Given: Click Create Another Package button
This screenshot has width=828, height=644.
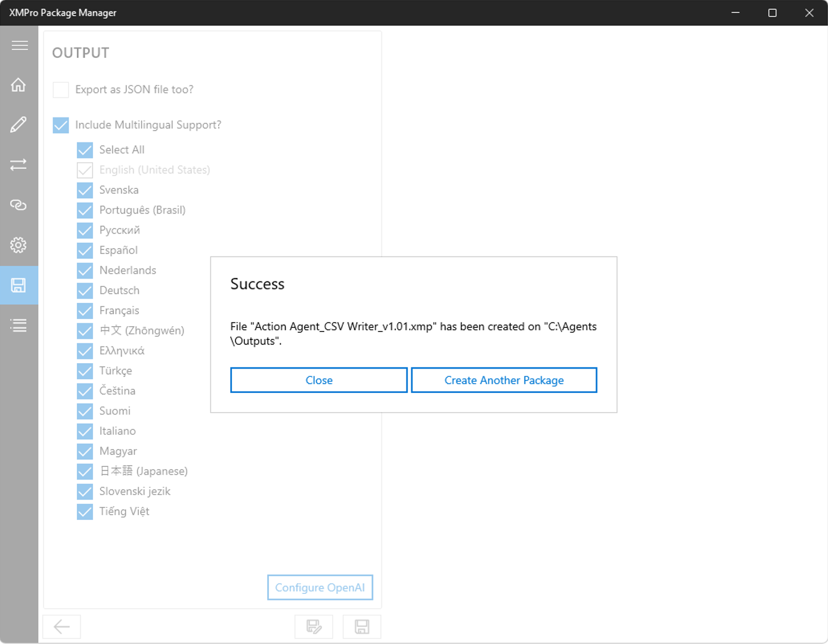Looking at the screenshot, I should pos(504,380).
